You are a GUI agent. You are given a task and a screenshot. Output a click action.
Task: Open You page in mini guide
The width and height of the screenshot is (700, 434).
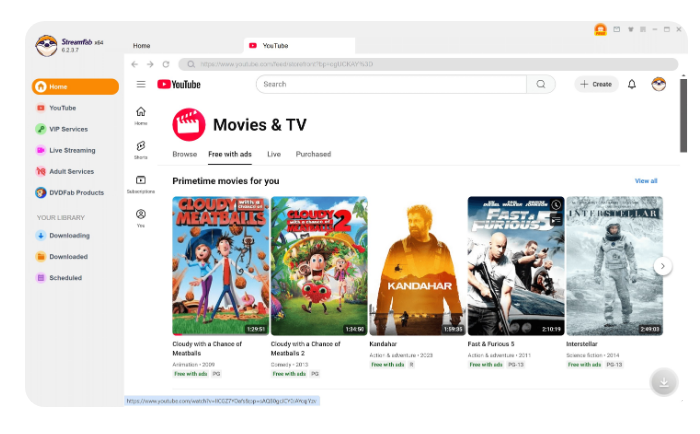(x=141, y=218)
